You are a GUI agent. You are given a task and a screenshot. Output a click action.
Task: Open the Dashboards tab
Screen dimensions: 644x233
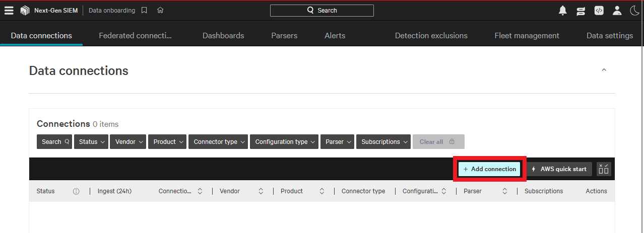[x=223, y=36]
